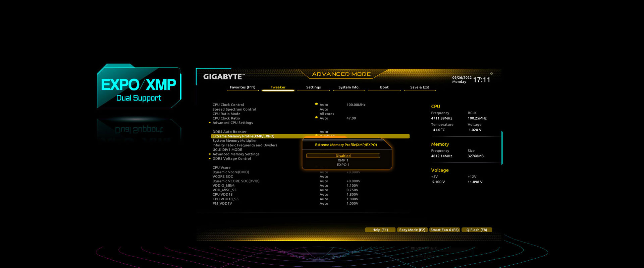The width and height of the screenshot is (644, 268).
Task: Click the 1.000V PM_VDD1V value
Action: 352,204
